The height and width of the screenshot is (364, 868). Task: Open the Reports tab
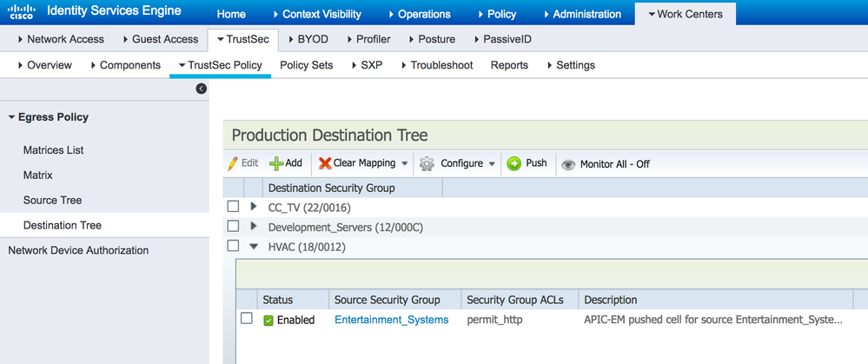(509, 65)
